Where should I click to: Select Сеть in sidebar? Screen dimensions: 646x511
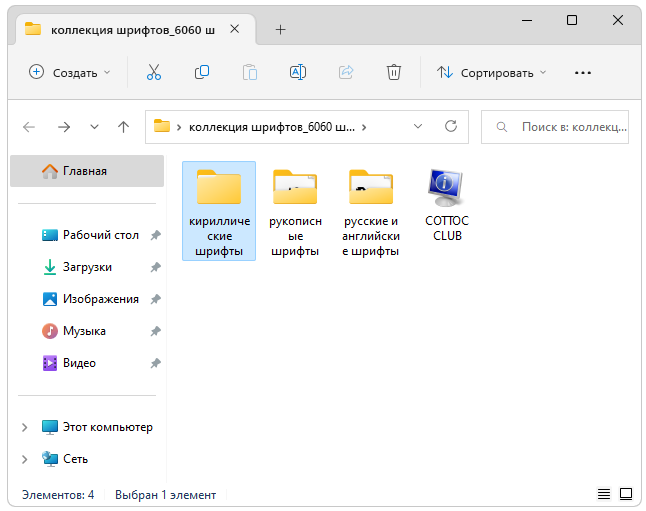[65, 459]
